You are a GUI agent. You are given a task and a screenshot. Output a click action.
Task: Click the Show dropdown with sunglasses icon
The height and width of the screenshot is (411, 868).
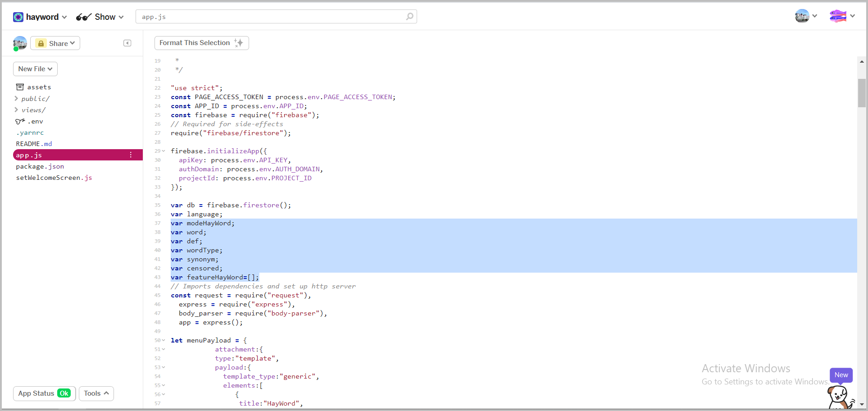pos(100,17)
